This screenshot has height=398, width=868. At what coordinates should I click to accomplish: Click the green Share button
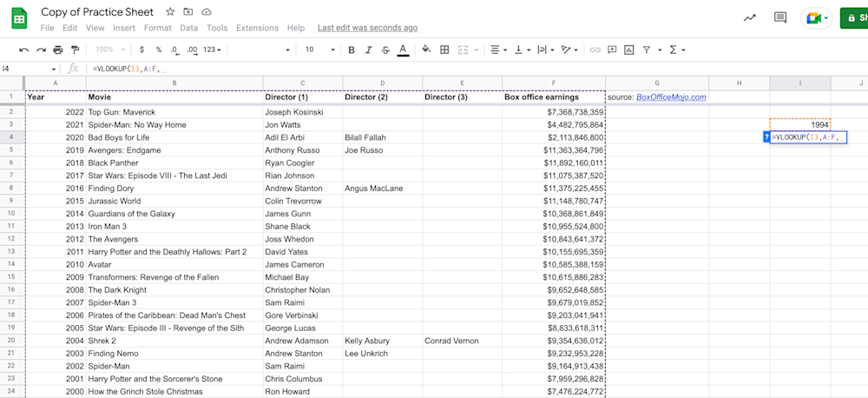pyautogui.click(x=854, y=18)
